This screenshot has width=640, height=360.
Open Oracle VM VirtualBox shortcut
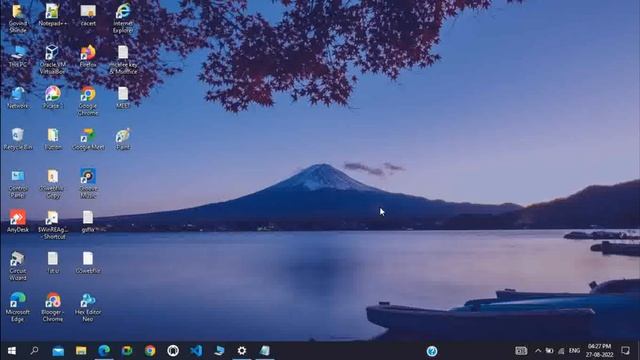52,60
